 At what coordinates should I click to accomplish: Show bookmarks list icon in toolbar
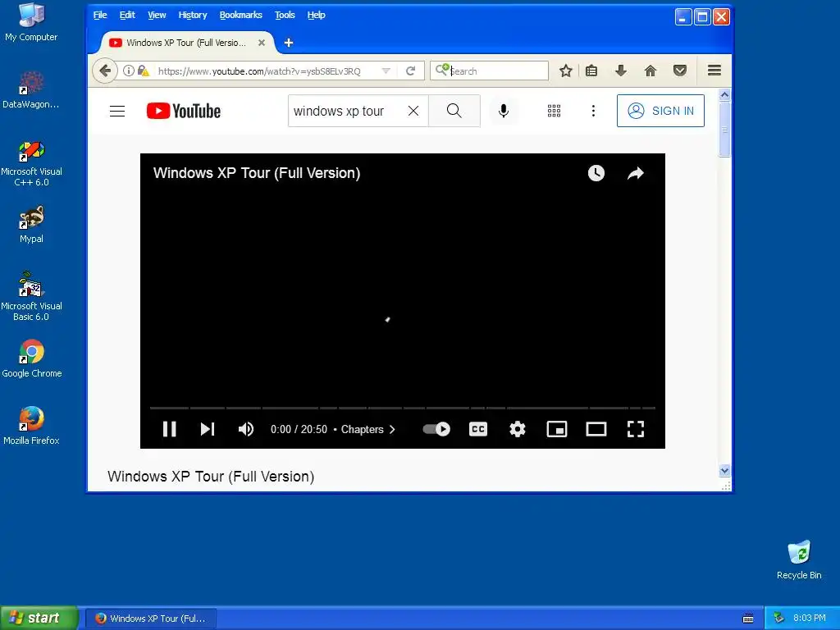591,71
